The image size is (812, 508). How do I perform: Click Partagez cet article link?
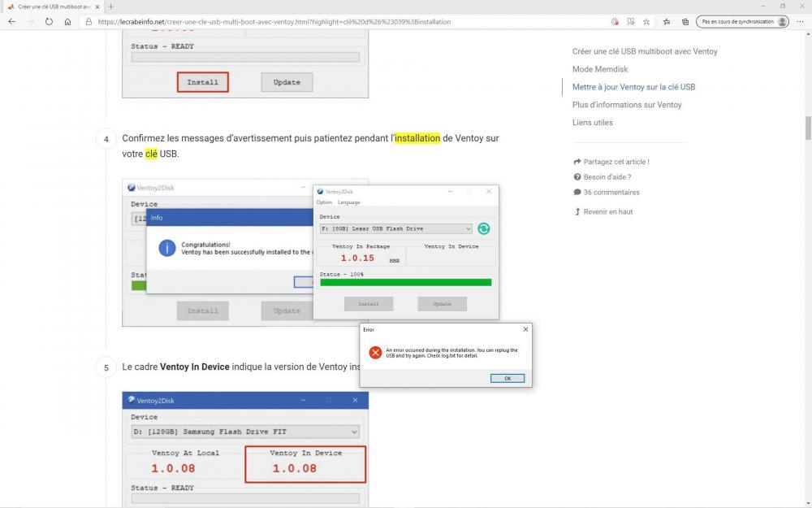616,162
